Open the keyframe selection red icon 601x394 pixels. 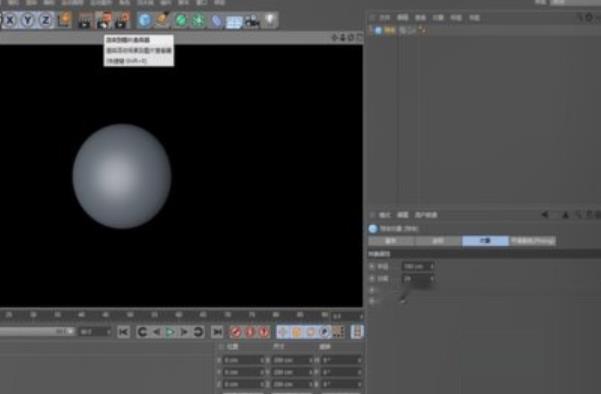click(264, 332)
